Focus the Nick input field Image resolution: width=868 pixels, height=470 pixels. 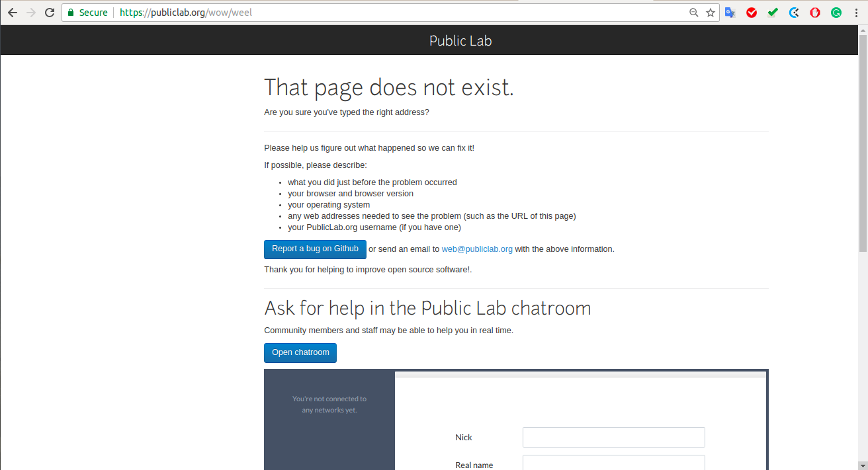coord(613,437)
